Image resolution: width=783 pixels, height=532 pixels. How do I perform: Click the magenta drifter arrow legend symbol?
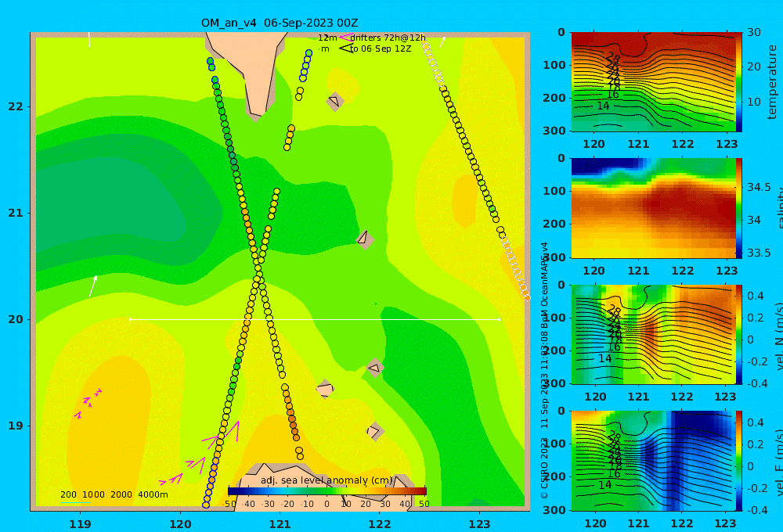[345, 37]
